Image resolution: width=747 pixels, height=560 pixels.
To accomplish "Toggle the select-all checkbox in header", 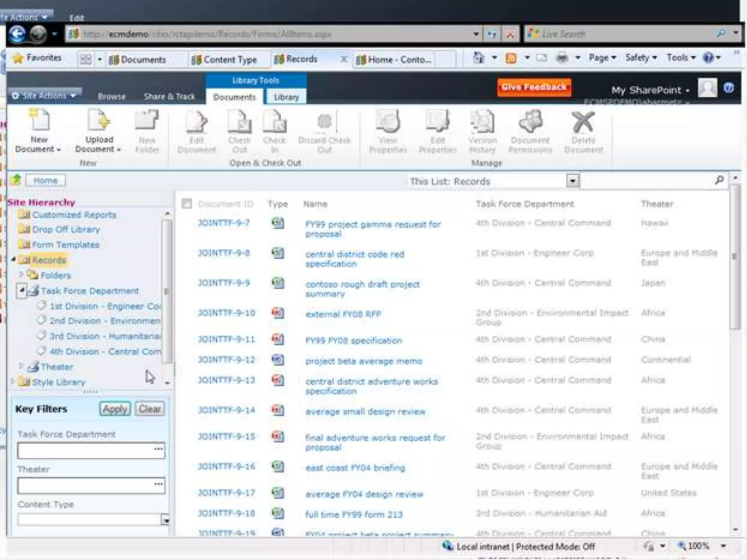I will pos(187,203).
